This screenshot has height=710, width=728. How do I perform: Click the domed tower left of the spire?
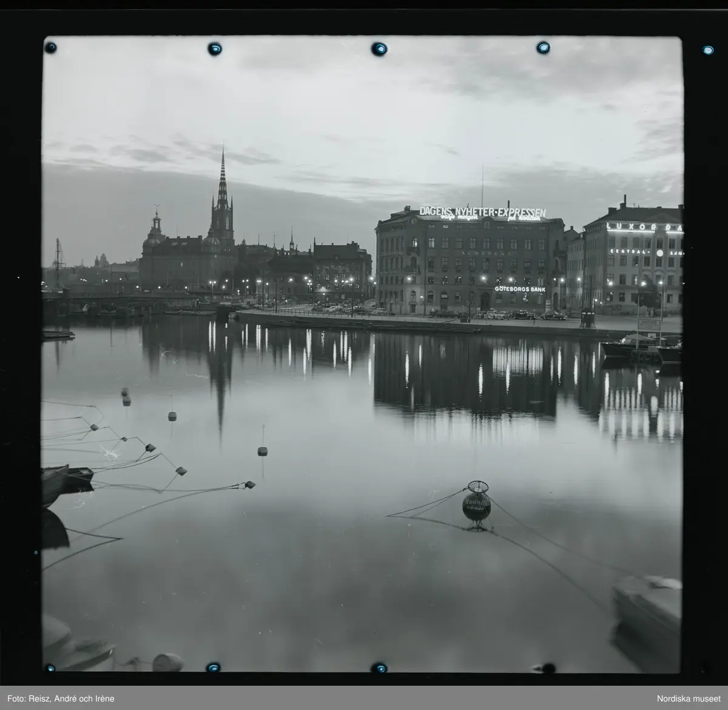(x=157, y=228)
